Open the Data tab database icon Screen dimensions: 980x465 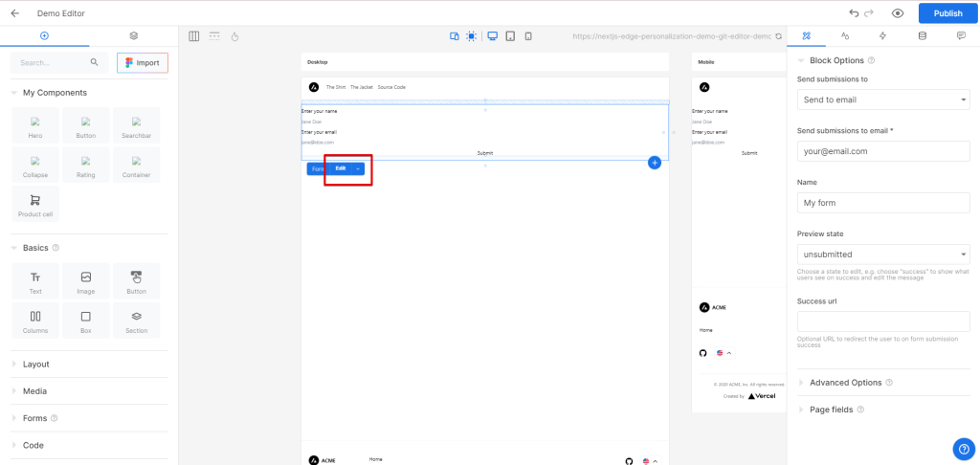click(922, 36)
